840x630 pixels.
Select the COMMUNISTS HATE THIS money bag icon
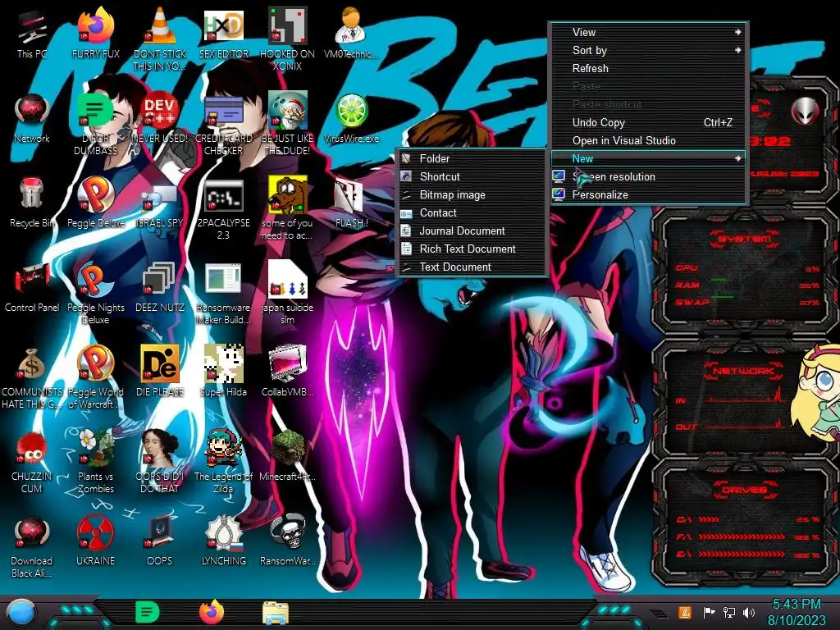[x=32, y=377]
